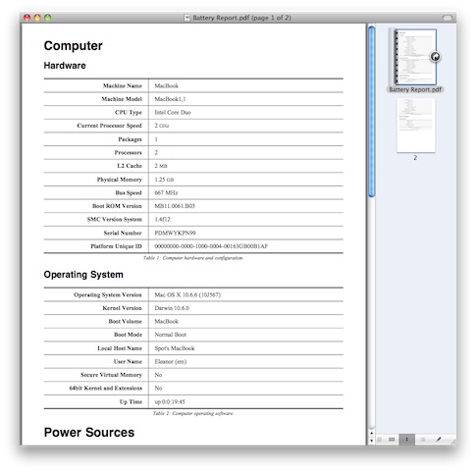Click the dimmed first sidebar view icon
The width and height of the screenshot is (476, 472).
tap(380, 440)
